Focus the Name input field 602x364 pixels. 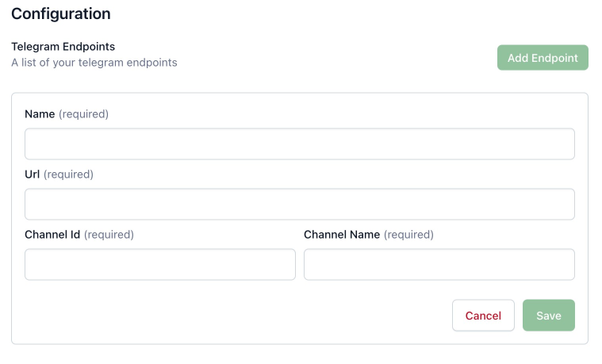click(299, 144)
